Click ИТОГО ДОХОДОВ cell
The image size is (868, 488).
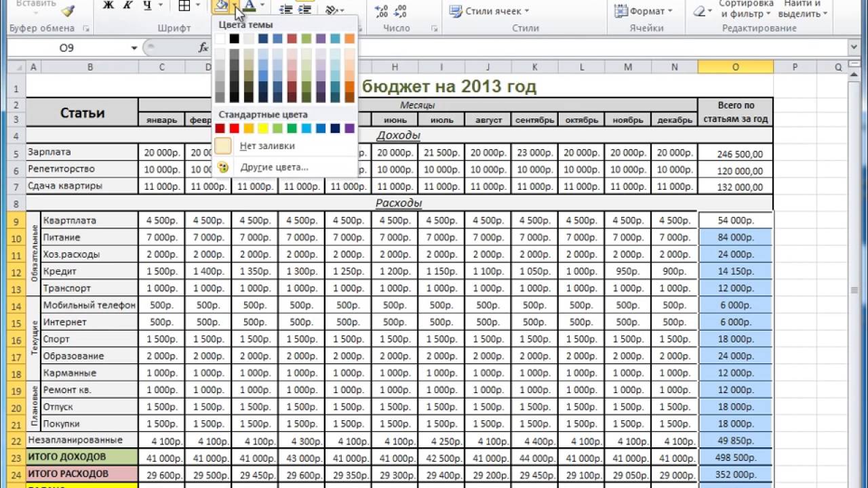[82, 457]
